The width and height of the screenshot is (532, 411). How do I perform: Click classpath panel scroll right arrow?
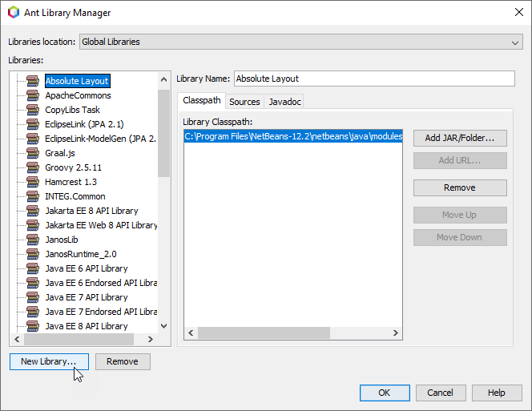[395, 333]
